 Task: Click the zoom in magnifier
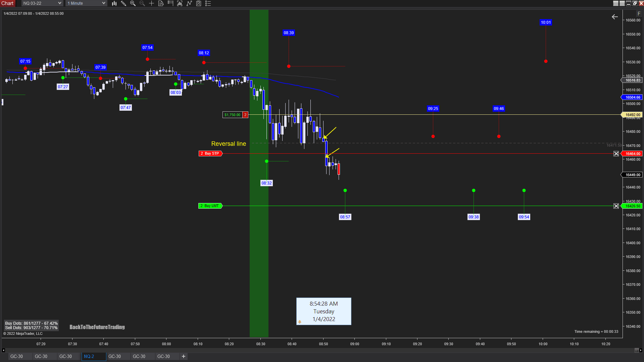[133, 3]
